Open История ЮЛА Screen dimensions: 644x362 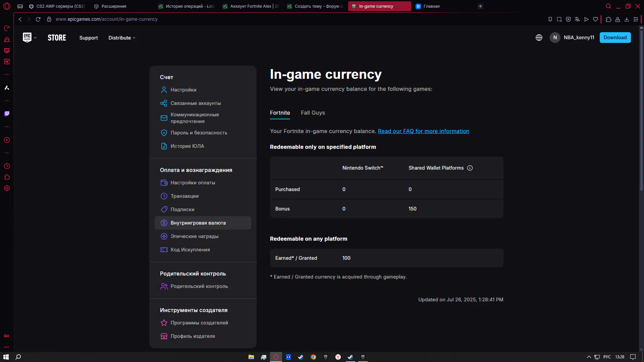203,146
